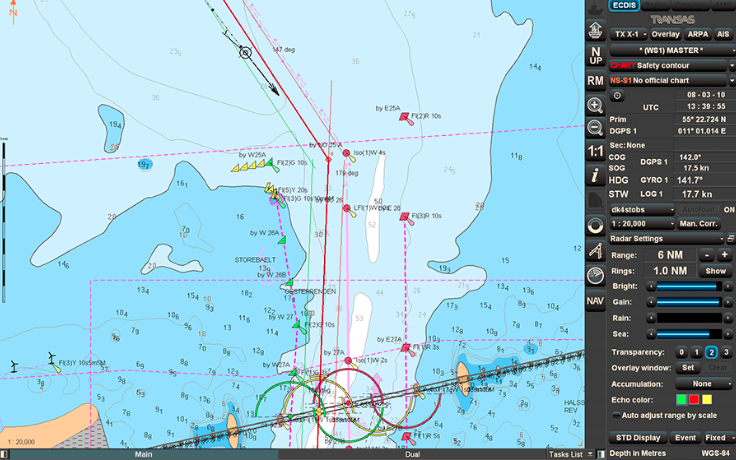Open the 1:20,000 scale dropdown
This screenshot has height=460, width=736.
click(x=642, y=224)
